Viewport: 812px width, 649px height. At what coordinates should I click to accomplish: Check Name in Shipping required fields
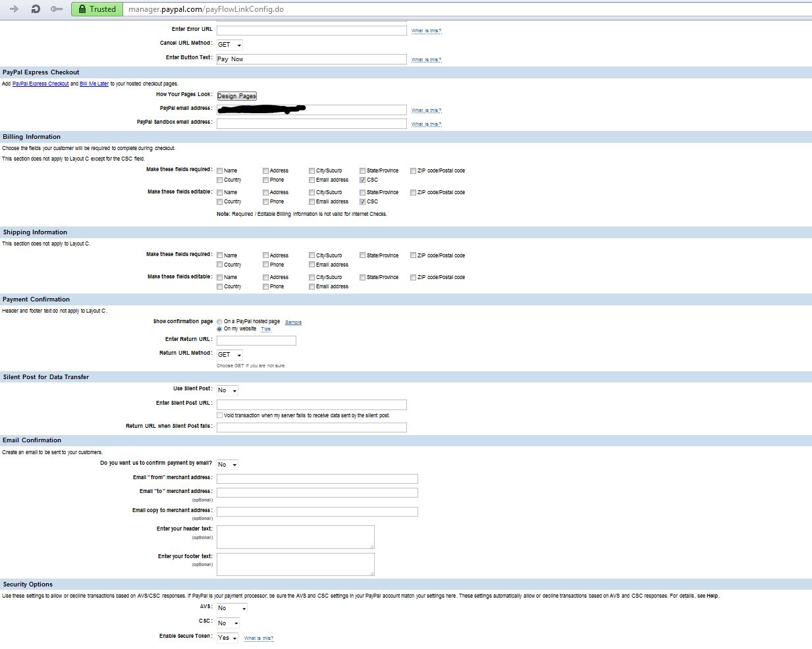(x=220, y=255)
